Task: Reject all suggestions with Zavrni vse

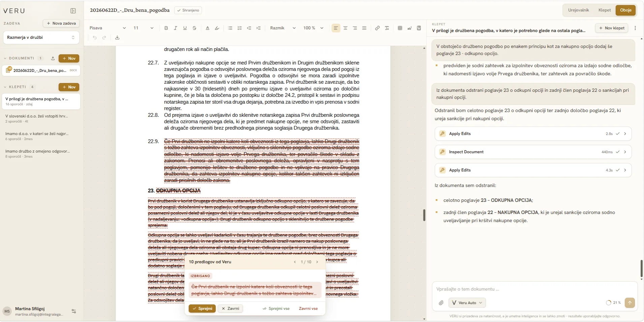Action: (308, 308)
